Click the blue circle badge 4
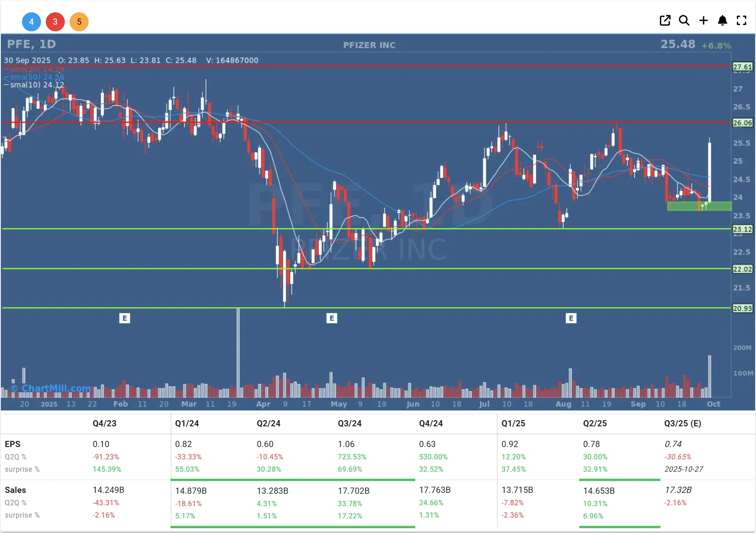 31,22
